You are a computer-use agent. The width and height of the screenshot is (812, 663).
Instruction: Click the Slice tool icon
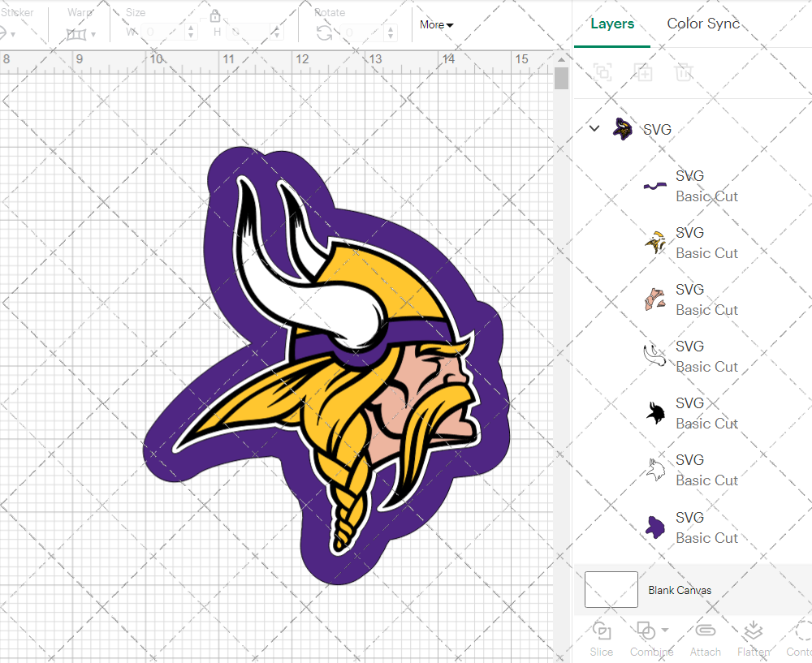point(602,631)
